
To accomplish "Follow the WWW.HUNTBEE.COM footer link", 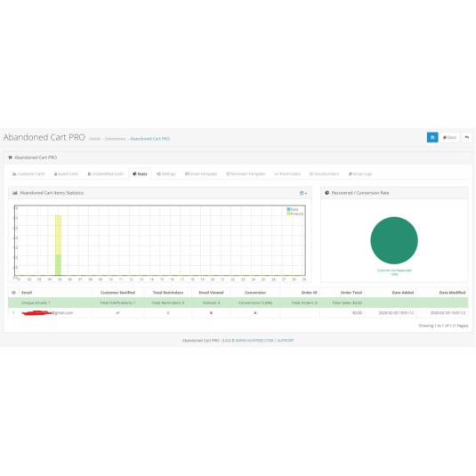I will click(x=254, y=341).
